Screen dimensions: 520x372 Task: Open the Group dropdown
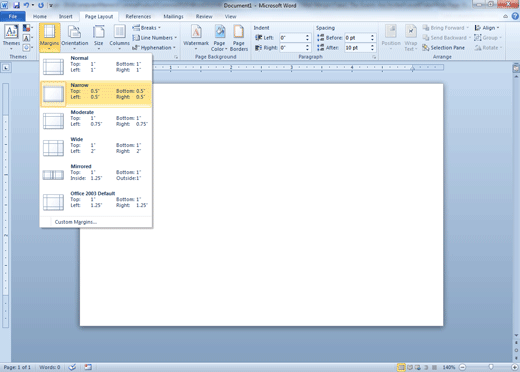[488, 38]
